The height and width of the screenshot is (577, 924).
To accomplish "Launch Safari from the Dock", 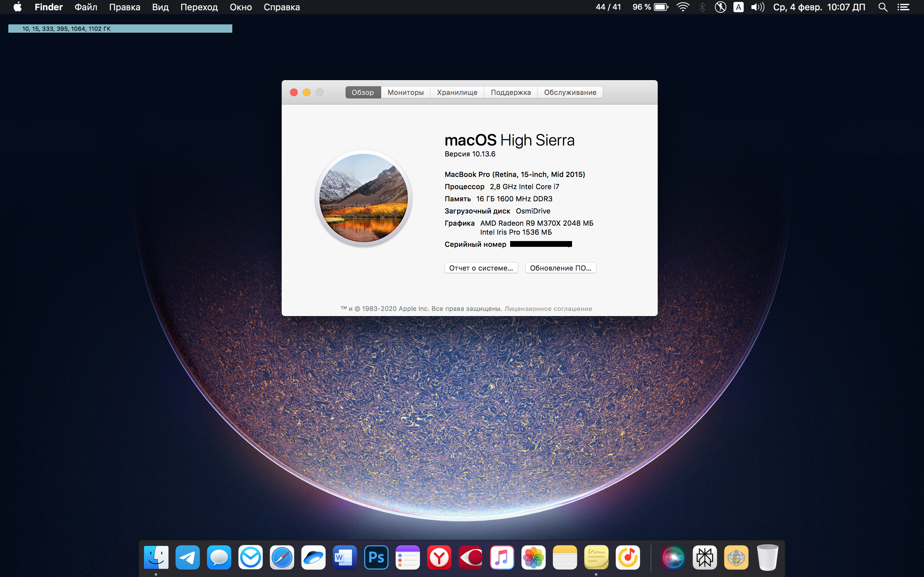I will [x=282, y=557].
